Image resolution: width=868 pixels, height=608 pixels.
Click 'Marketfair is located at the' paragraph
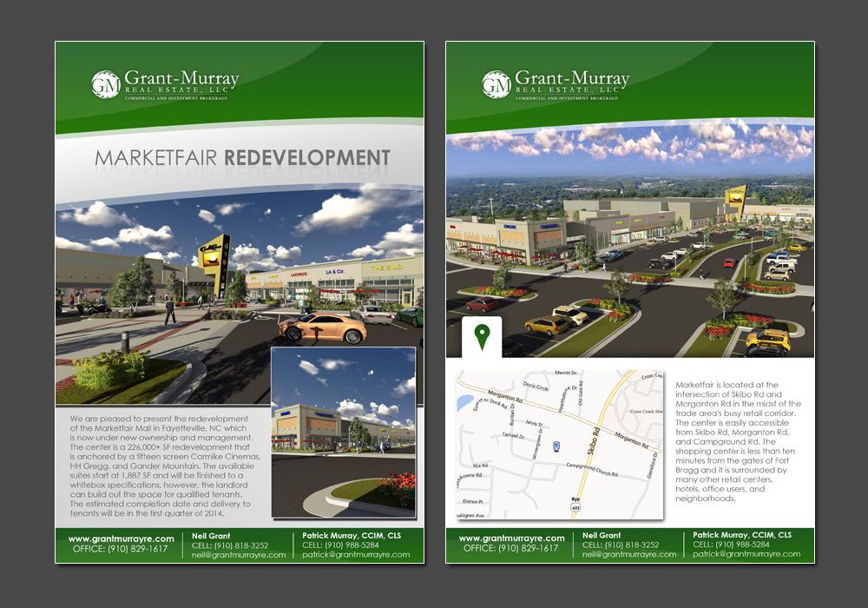coord(738,441)
